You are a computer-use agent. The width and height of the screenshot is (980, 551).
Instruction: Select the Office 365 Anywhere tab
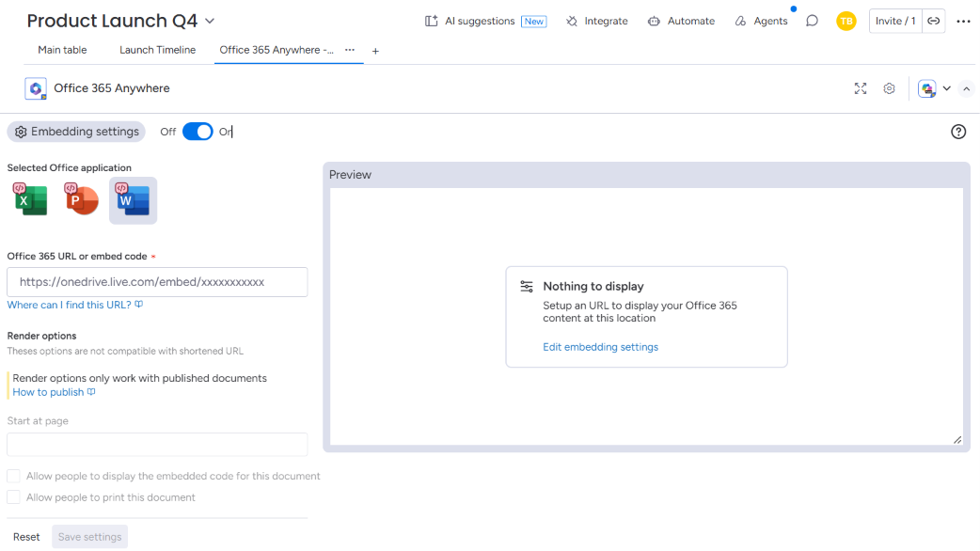coord(277,50)
